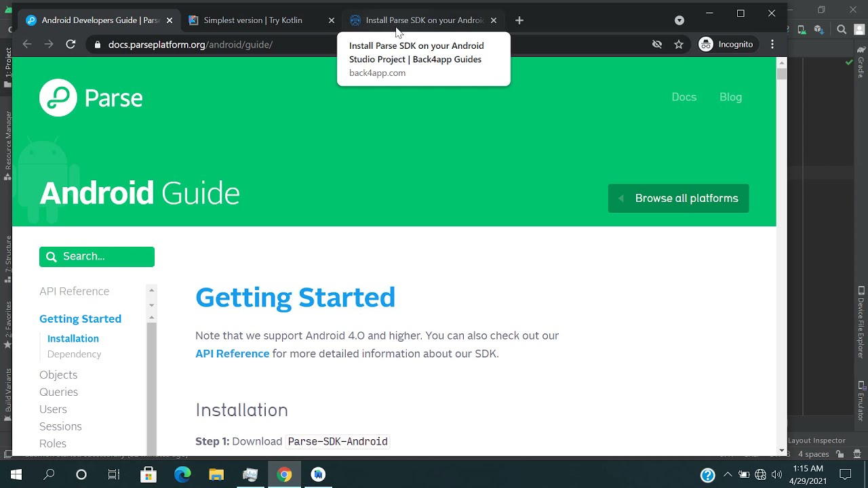The height and width of the screenshot is (488, 868).
Task: Open the Chrome three-dot menu
Action: (x=772, y=44)
